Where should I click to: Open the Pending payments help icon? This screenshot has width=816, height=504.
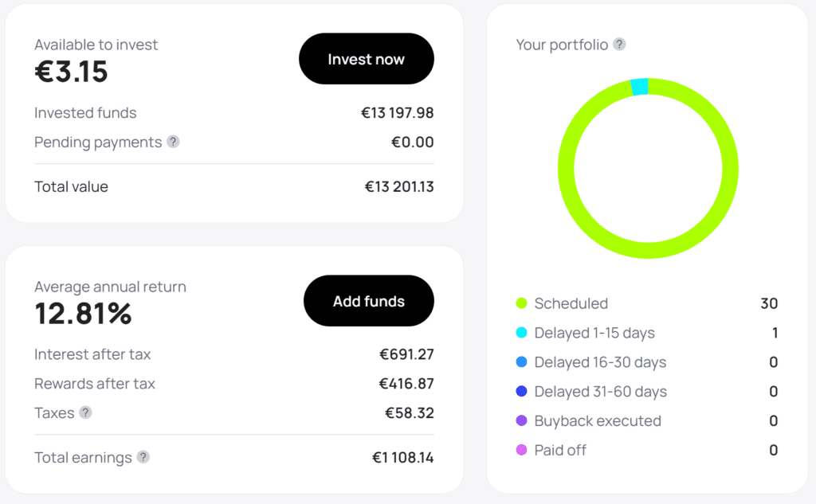point(173,142)
